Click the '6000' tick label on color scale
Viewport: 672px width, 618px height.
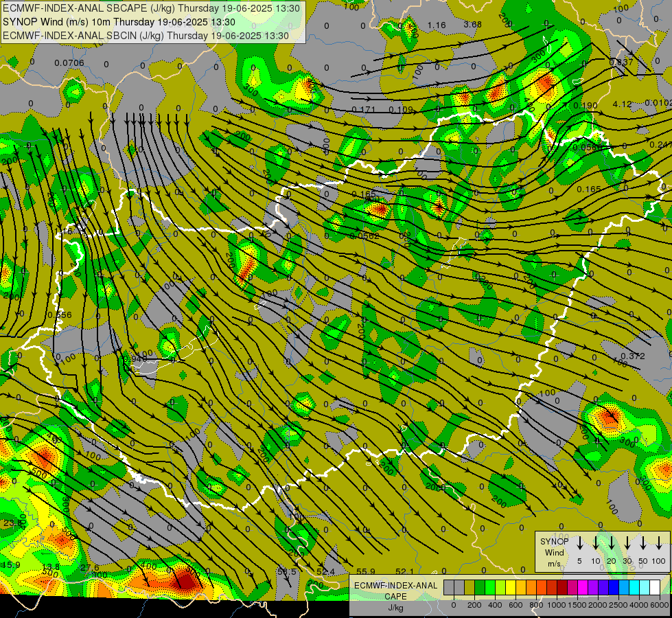pyautogui.click(x=660, y=605)
